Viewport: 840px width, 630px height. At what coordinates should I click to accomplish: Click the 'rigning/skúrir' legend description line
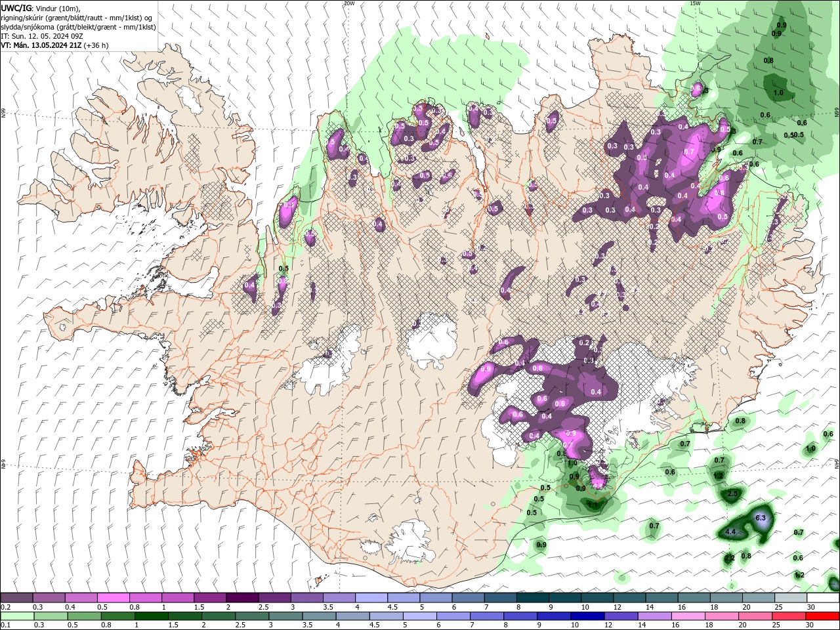[77, 18]
